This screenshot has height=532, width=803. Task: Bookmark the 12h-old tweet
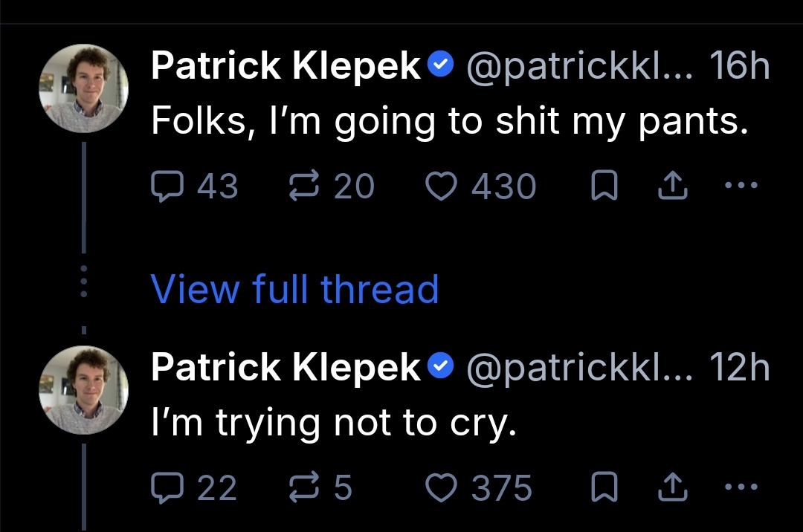[x=604, y=488]
